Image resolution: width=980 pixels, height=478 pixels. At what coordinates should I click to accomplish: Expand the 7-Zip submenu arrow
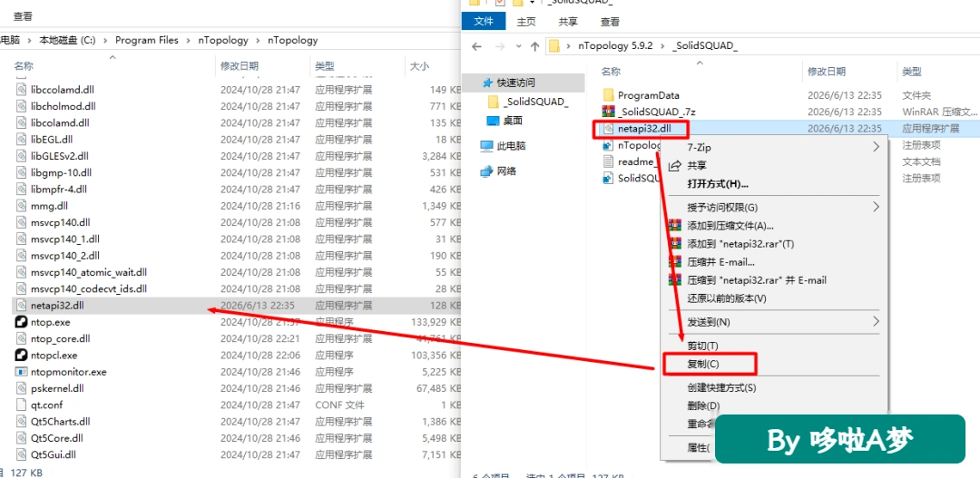tap(876, 147)
